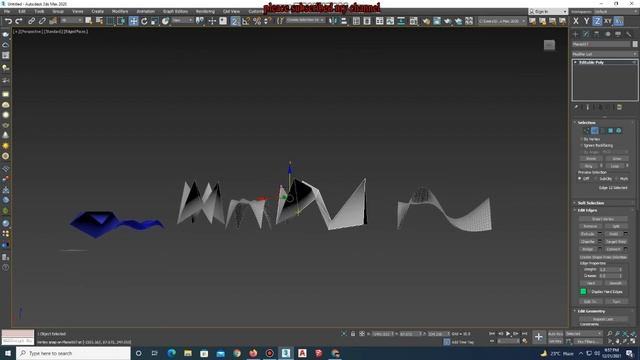The height and width of the screenshot is (360, 640).
Task: Select Element sub-object level icon
Action: pyautogui.click(x=619, y=131)
